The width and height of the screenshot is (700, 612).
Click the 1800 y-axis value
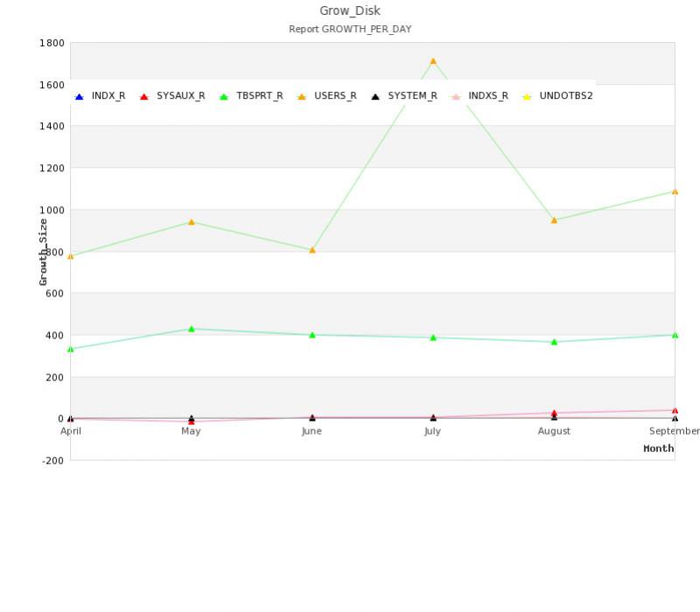point(52,43)
